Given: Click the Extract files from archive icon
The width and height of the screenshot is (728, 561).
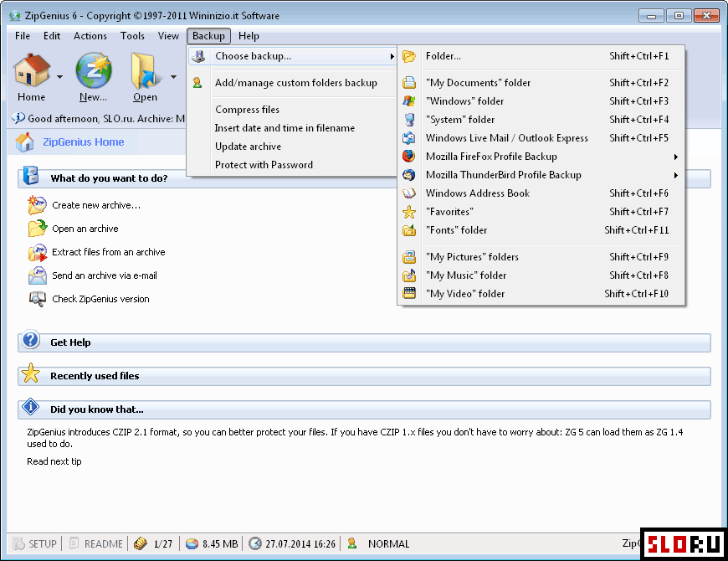Looking at the screenshot, I should click(x=37, y=252).
